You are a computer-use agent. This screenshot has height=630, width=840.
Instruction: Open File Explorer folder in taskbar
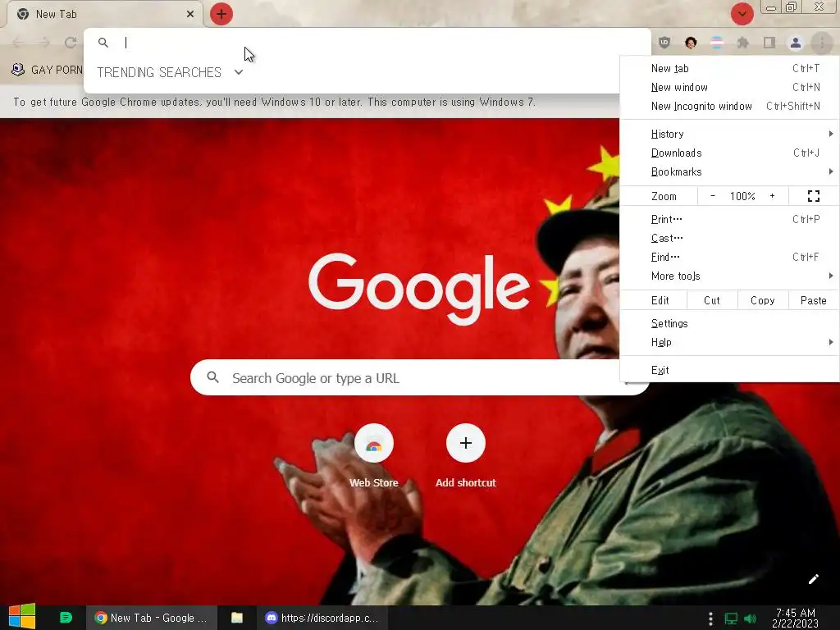[x=237, y=618]
